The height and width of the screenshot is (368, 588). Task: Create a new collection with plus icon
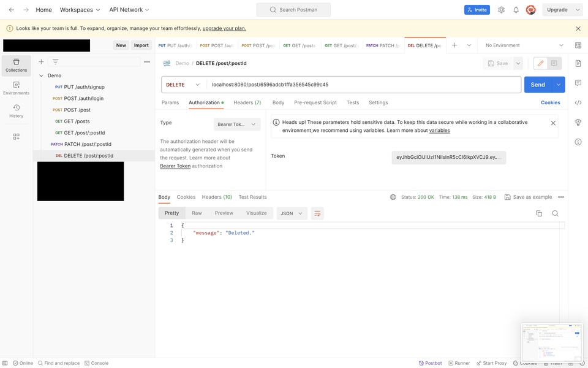[x=41, y=61]
